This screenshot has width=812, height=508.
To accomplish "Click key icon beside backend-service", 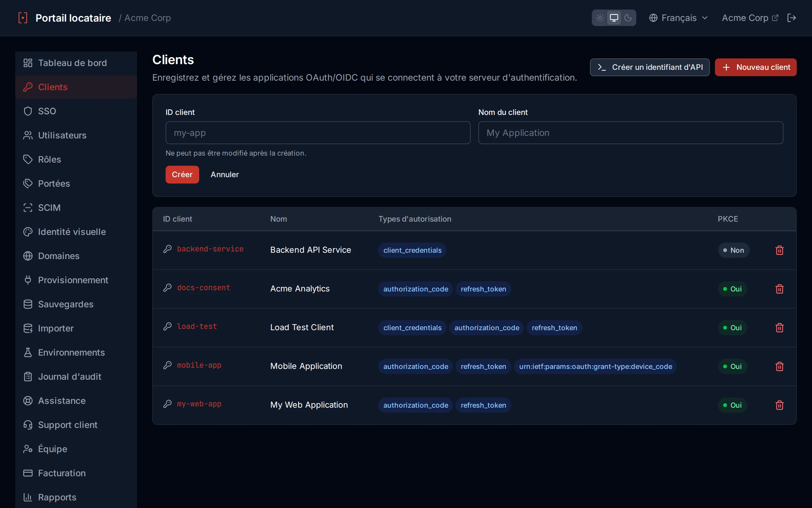I will click(167, 249).
